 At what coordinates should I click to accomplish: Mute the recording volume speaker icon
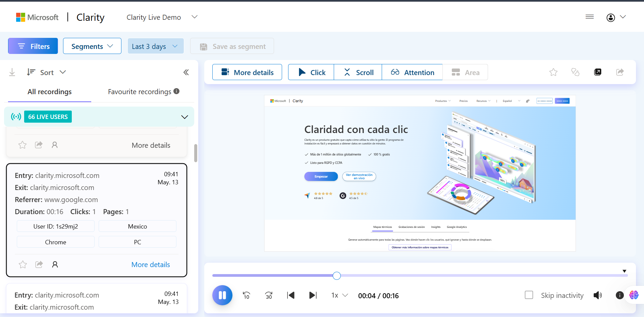tap(597, 295)
